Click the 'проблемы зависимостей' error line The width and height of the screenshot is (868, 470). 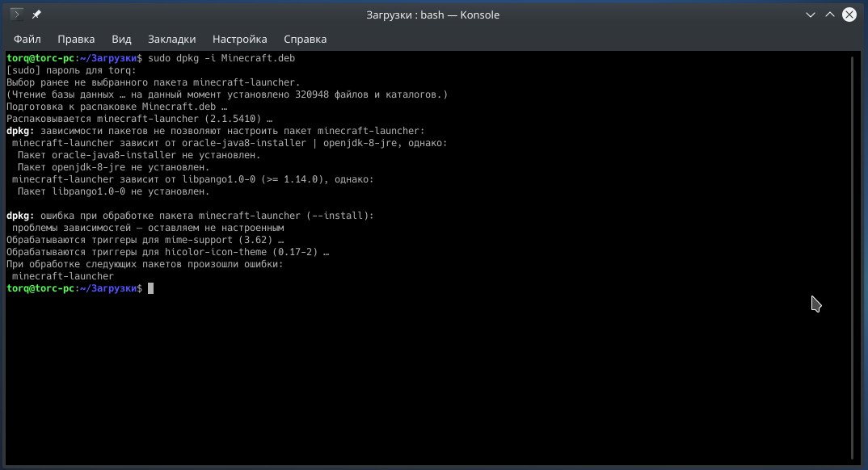coord(148,228)
